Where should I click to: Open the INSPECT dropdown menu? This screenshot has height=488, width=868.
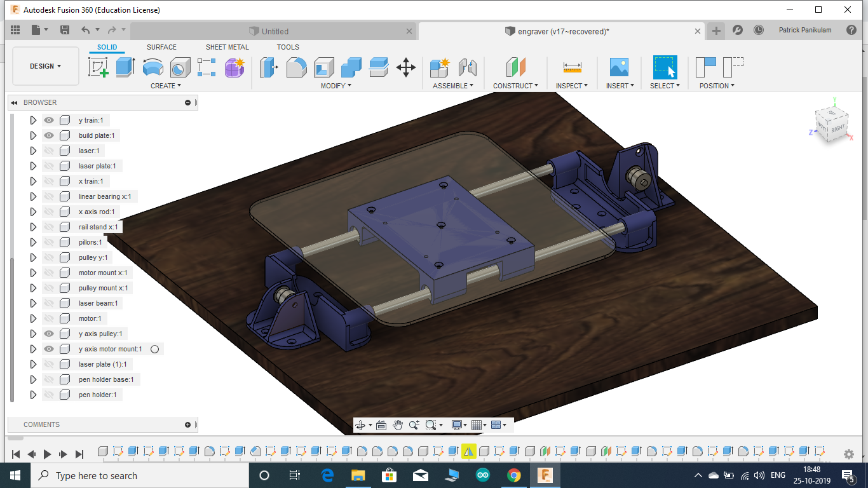(x=572, y=86)
